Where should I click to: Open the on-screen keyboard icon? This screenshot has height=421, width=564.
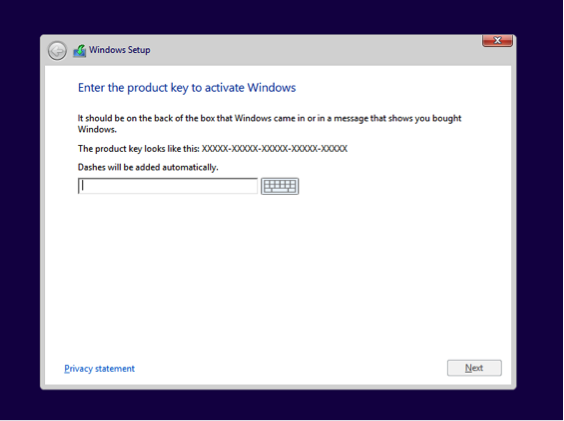[280, 186]
